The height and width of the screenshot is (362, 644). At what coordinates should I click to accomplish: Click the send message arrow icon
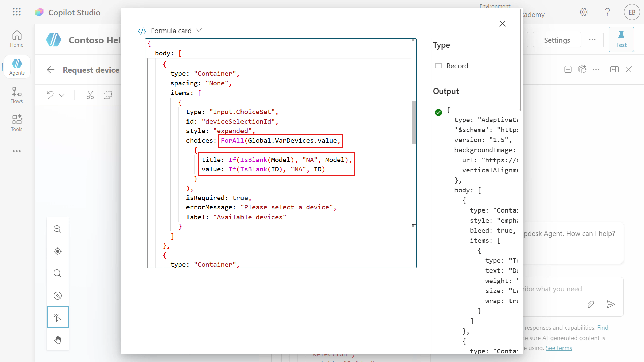point(611,304)
